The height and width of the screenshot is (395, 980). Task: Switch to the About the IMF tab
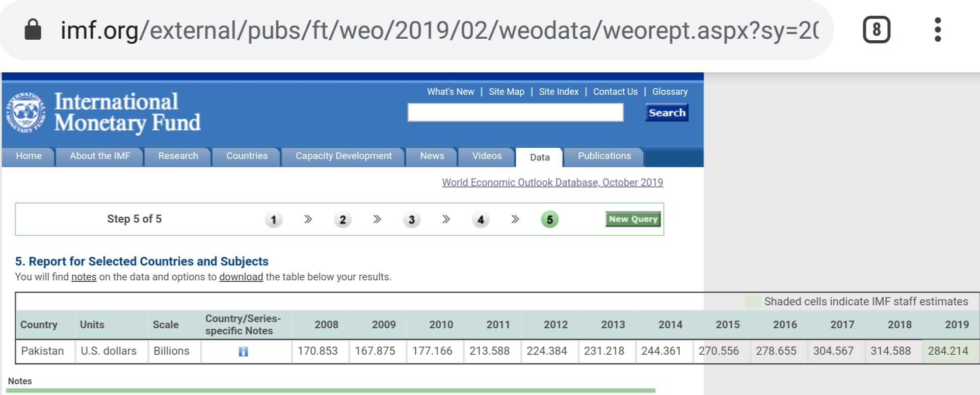tap(100, 156)
